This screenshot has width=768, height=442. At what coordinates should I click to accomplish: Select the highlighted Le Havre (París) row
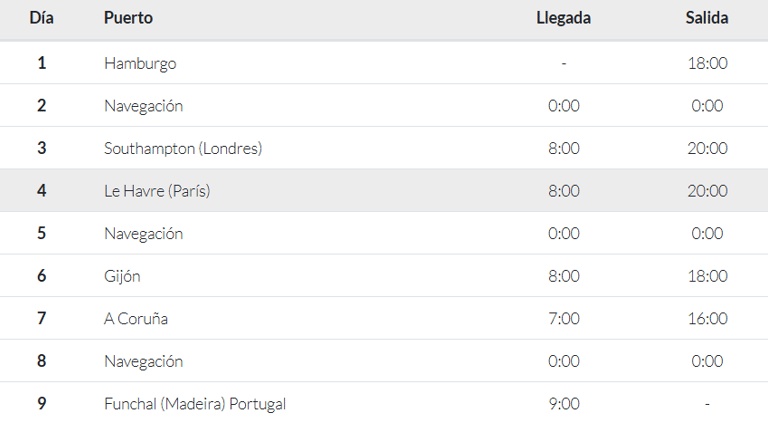(x=384, y=191)
